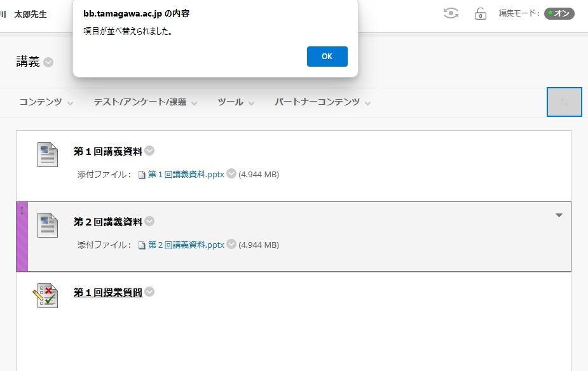Click the document icon for 第1回講義資料
The height and width of the screenshot is (371, 588).
tap(48, 154)
